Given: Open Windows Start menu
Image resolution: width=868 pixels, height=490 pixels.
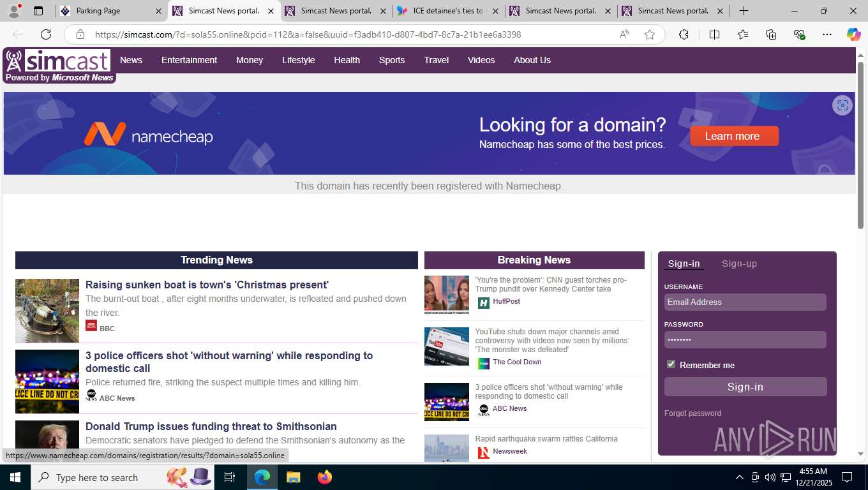Looking at the screenshot, I should click(x=15, y=477).
